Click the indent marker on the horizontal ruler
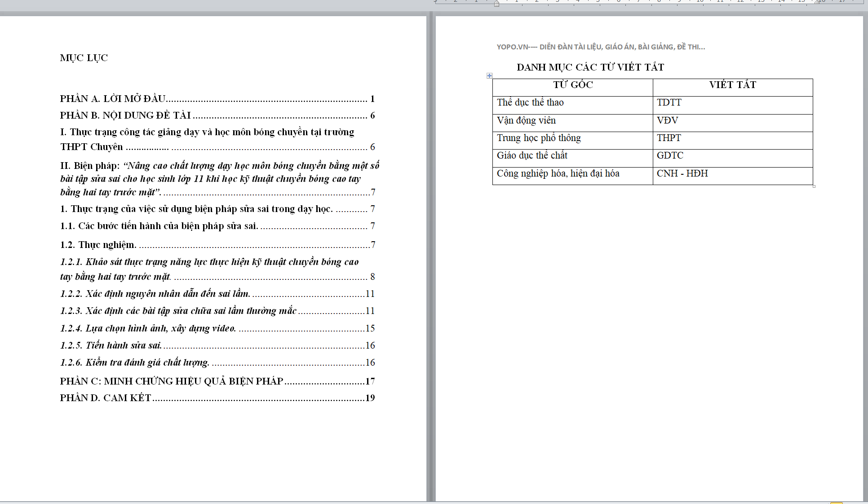 point(496,4)
